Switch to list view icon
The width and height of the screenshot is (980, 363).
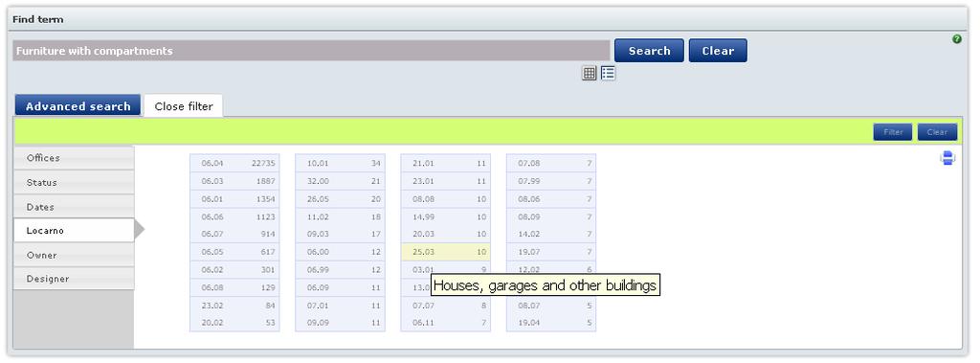tap(608, 73)
